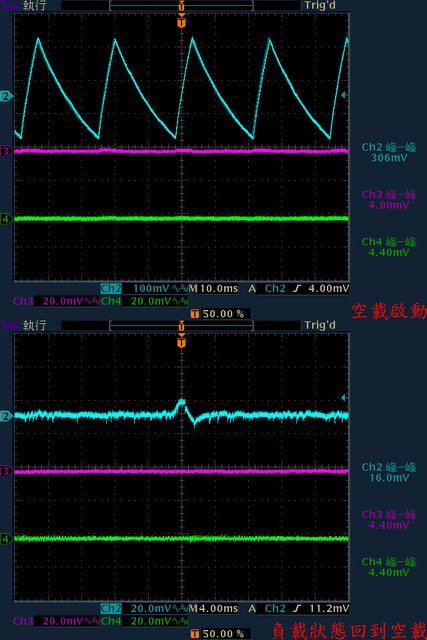Click the orange trigger position marker above the sawtooth trace
The height and width of the screenshot is (640, 427).
pos(182,21)
